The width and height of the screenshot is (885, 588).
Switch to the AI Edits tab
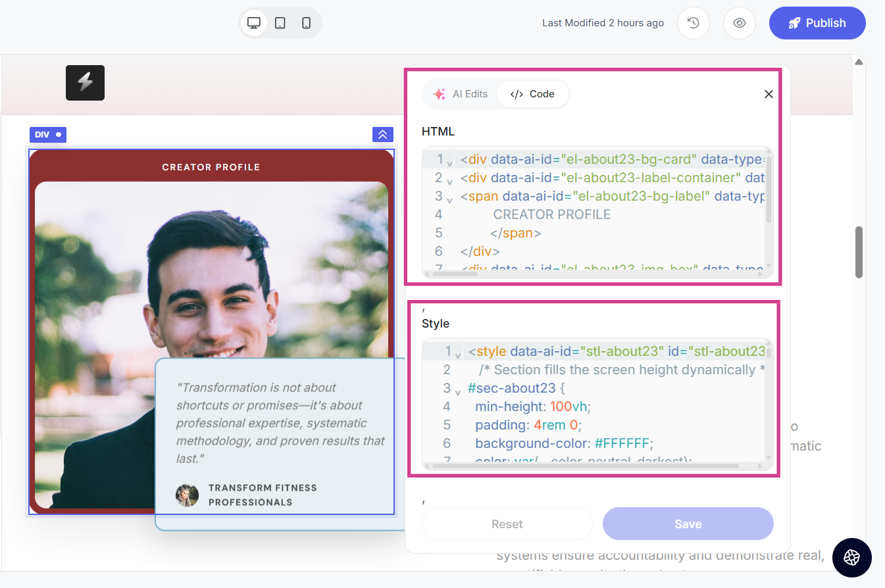461,94
